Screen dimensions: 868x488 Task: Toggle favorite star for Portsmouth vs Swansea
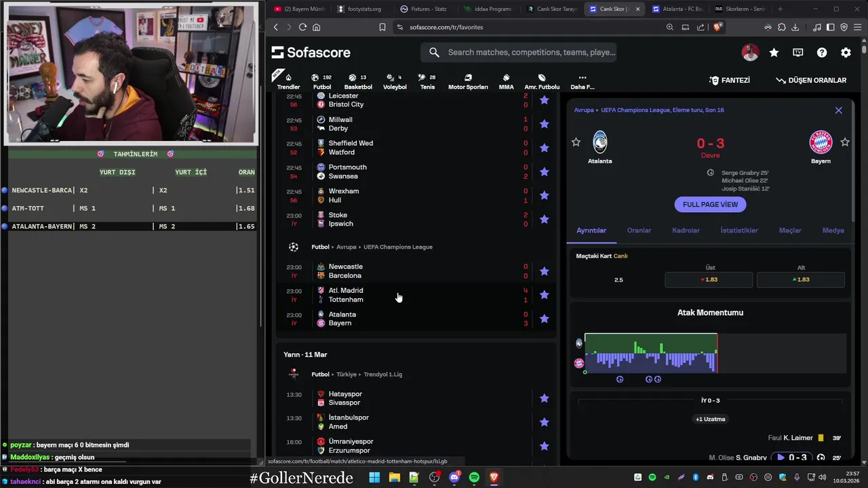click(544, 171)
